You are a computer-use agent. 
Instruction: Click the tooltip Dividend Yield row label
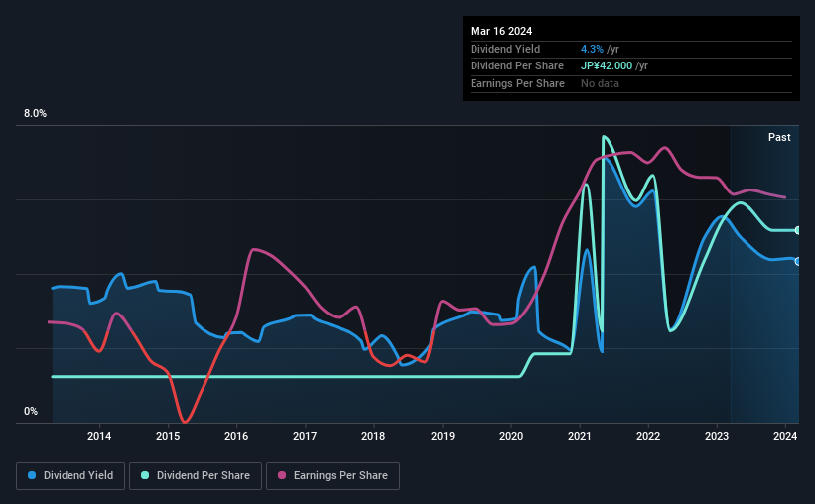505,49
